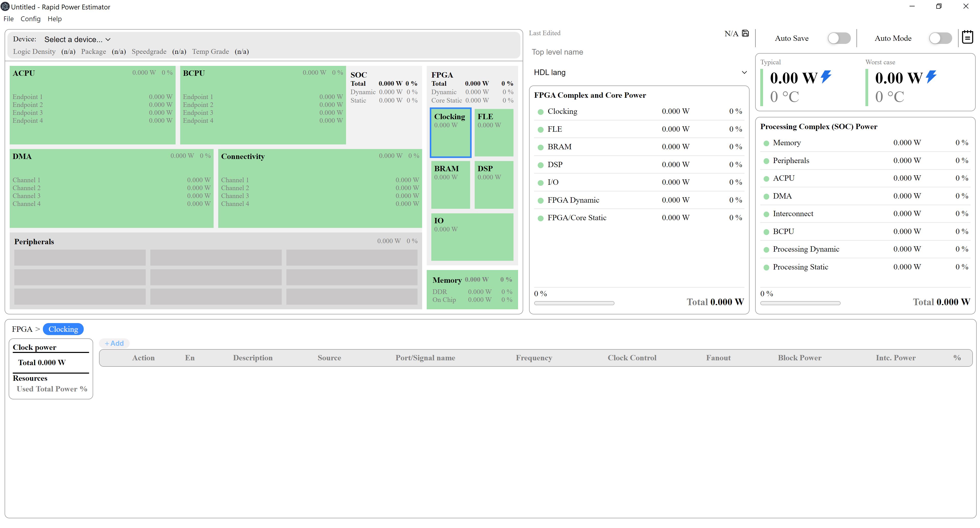The height and width of the screenshot is (528, 980).
Task: Enable the Auto Save switch
Action: click(x=839, y=38)
